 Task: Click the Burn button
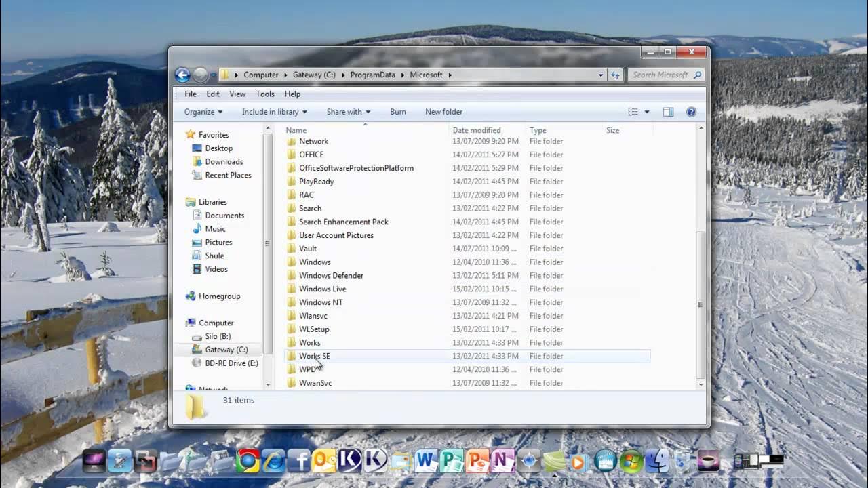(x=398, y=112)
